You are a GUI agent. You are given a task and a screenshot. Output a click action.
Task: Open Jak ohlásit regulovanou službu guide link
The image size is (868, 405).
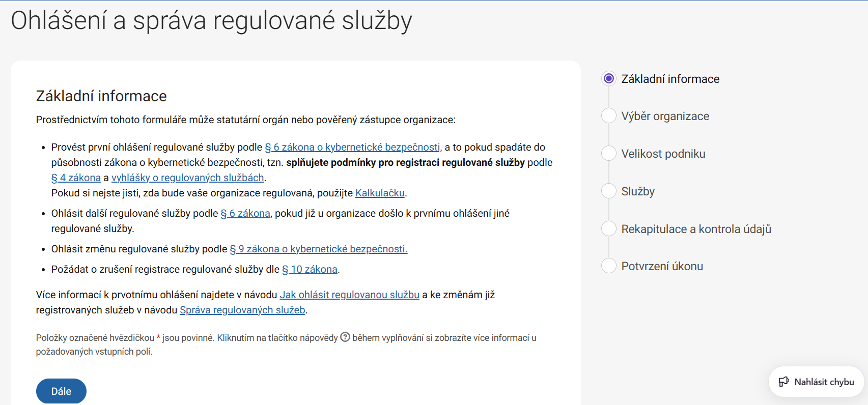(349, 295)
